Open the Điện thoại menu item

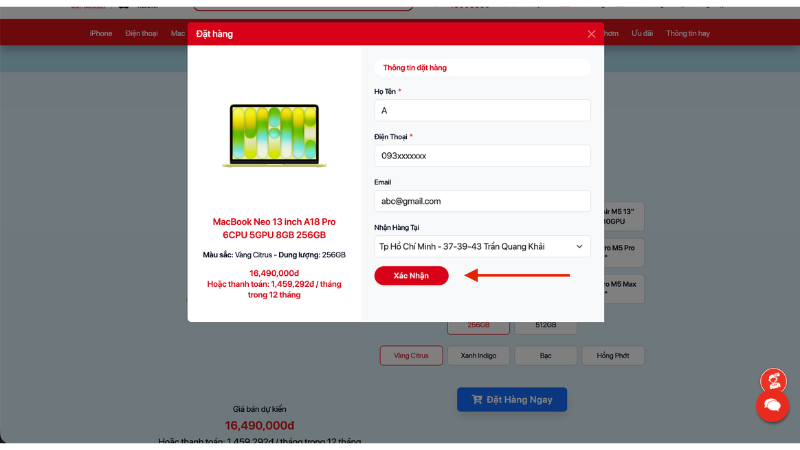click(x=141, y=33)
